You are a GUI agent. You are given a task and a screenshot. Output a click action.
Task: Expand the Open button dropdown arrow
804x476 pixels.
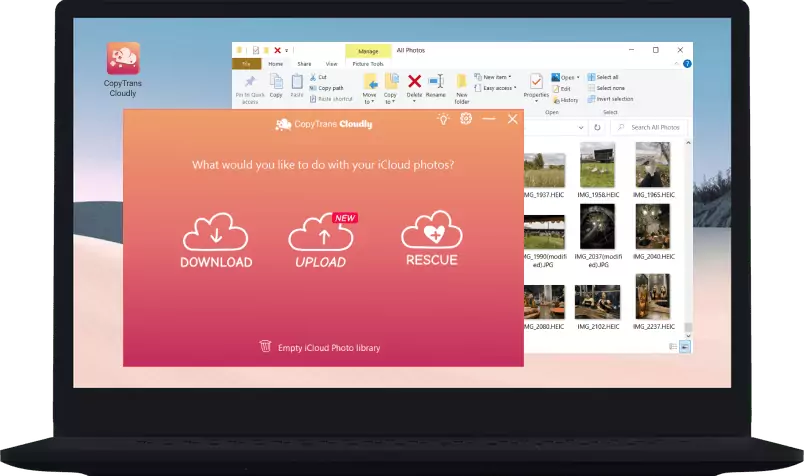click(578, 77)
